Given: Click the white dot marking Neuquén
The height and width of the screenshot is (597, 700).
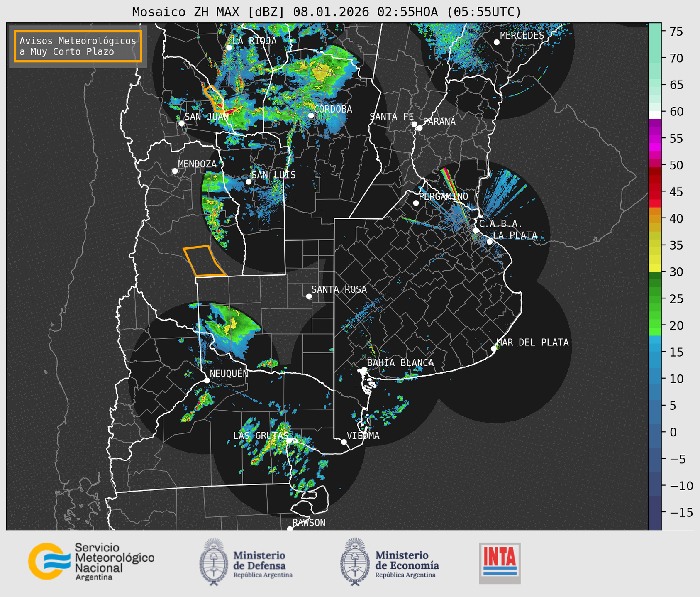Looking at the screenshot, I should [x=207, y=380].
